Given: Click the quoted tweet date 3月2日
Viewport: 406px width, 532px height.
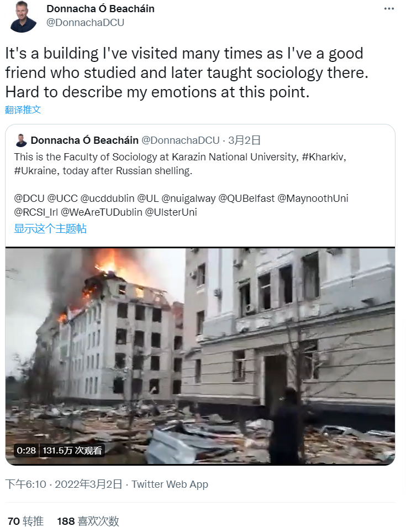Looking at the screenshot, I should pos(244,140).
